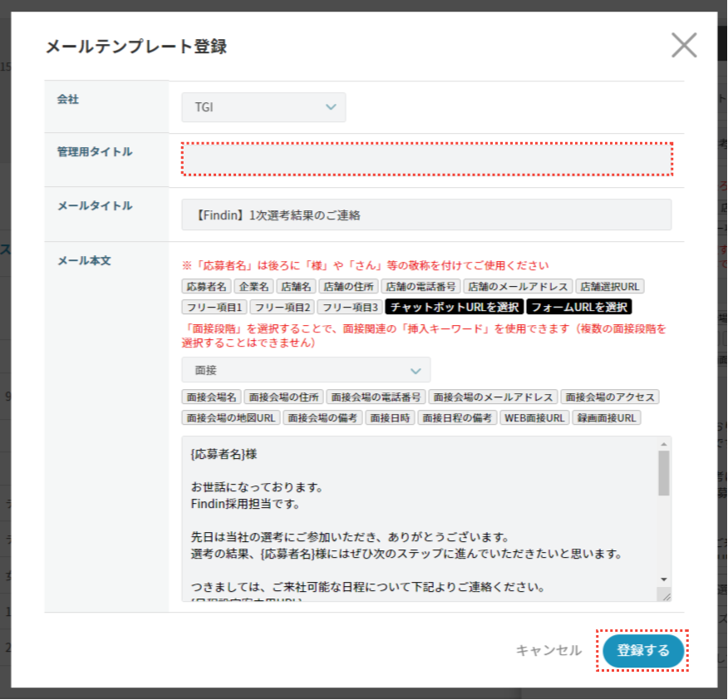
Task: Insert the 録画面接URL keyword tag
Action: pos(607,418)
